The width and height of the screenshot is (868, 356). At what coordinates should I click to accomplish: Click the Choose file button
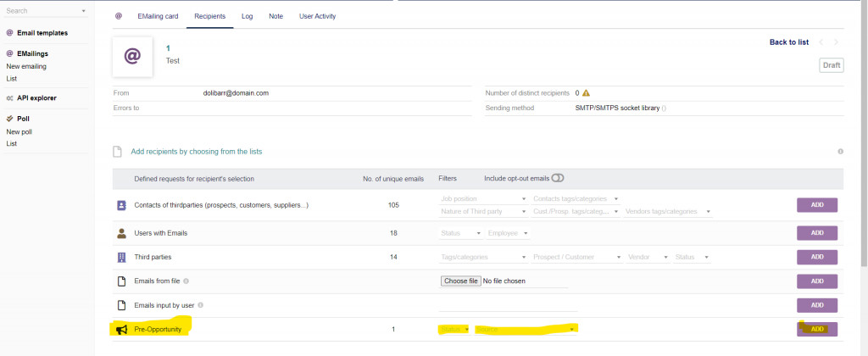[x=460, y=281]
